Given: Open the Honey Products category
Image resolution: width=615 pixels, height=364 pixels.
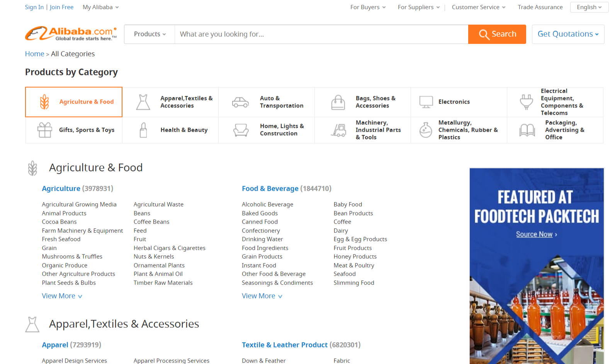Looking at the screenshot, I should click(355, 257).
